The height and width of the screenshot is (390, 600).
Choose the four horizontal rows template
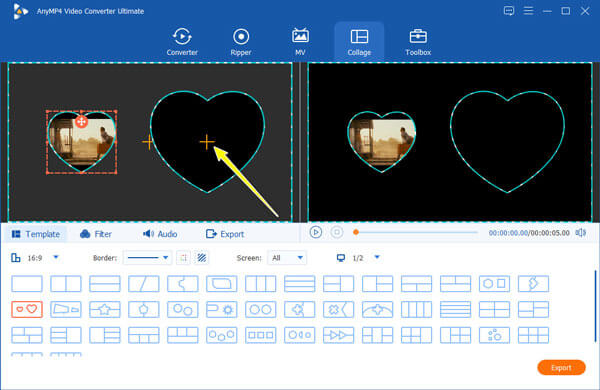455,309
